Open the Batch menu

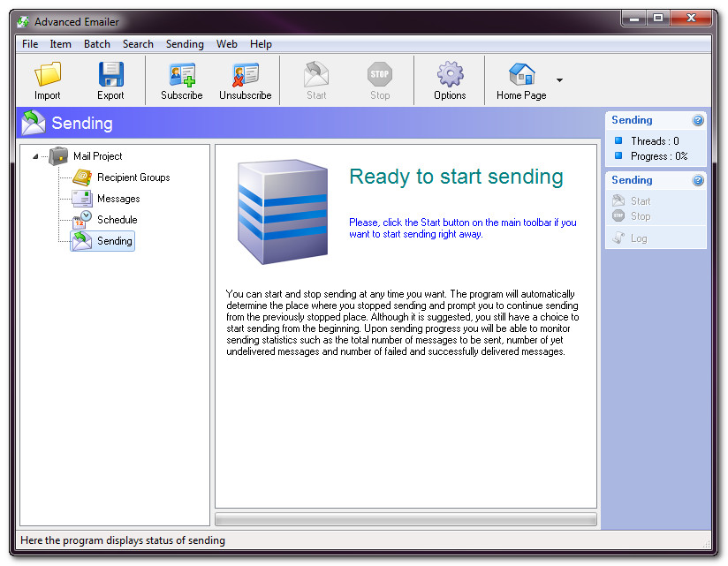click(97, 44)
